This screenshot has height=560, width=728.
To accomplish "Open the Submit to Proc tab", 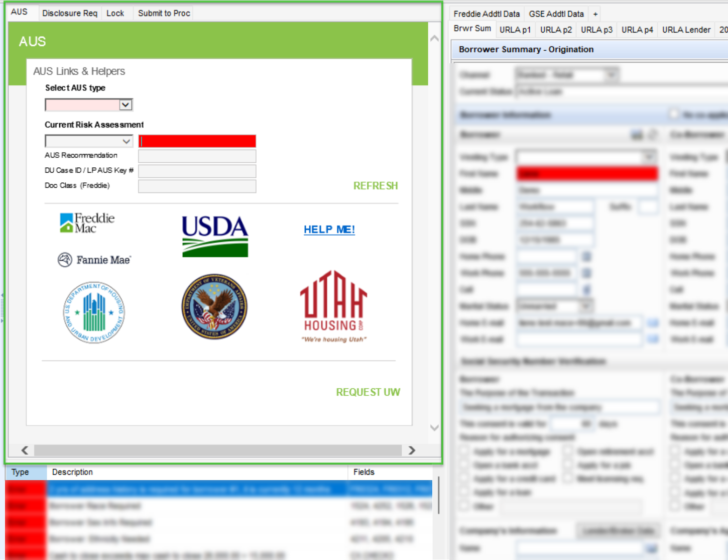I will pos(164,13).
